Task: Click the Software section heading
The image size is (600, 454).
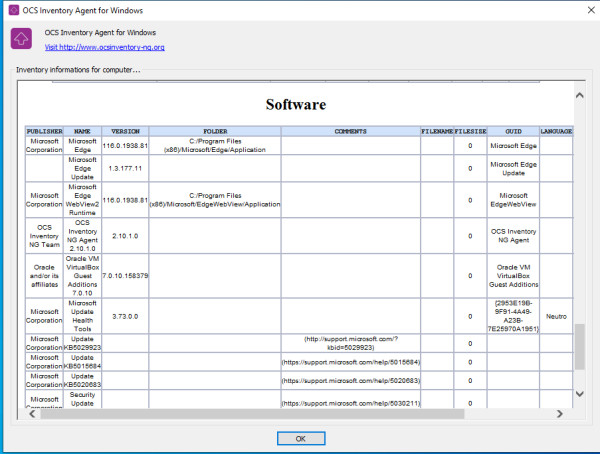Action: pos(296,105)
